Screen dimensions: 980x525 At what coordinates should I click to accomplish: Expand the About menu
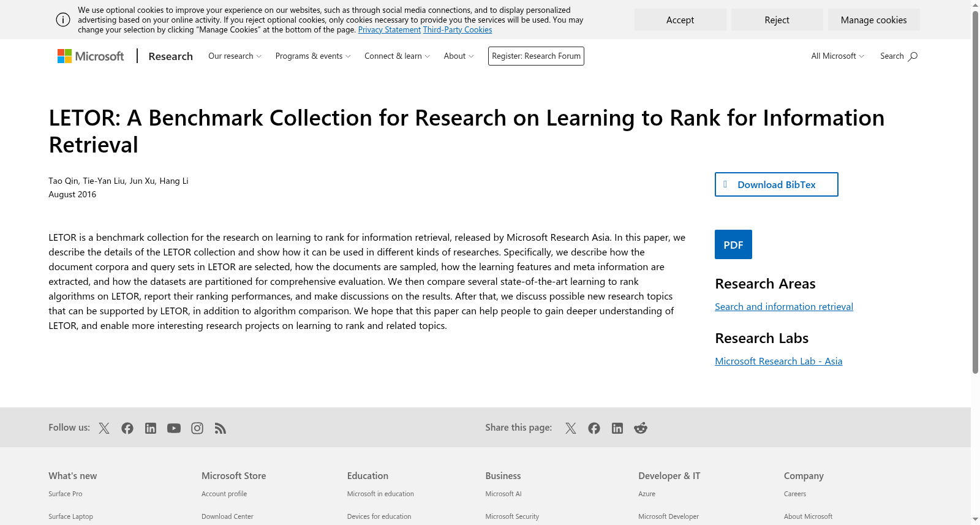click(459, 56)
